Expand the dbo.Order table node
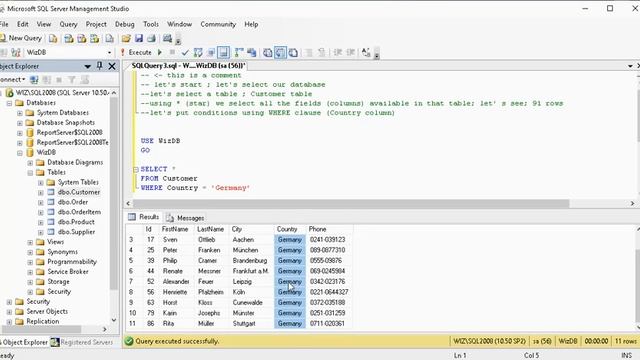 [41, 202]
